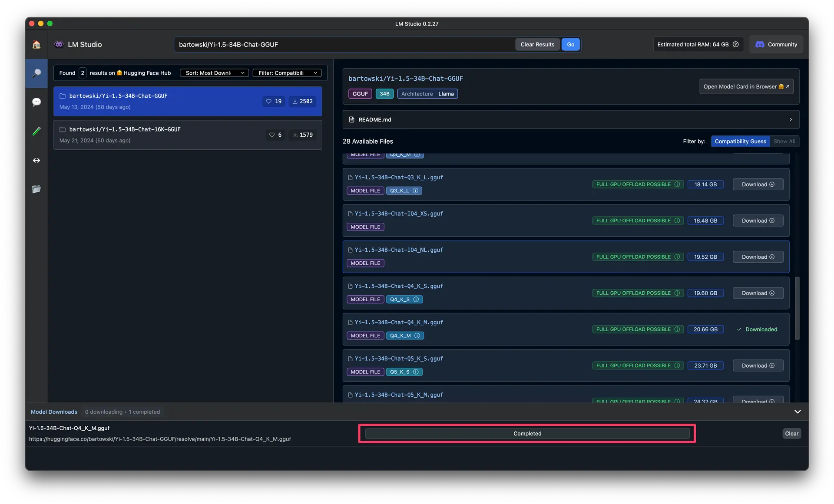Select bartowski/Yi-1.5-34B-Chat-GGUF search result

(188, 101)
